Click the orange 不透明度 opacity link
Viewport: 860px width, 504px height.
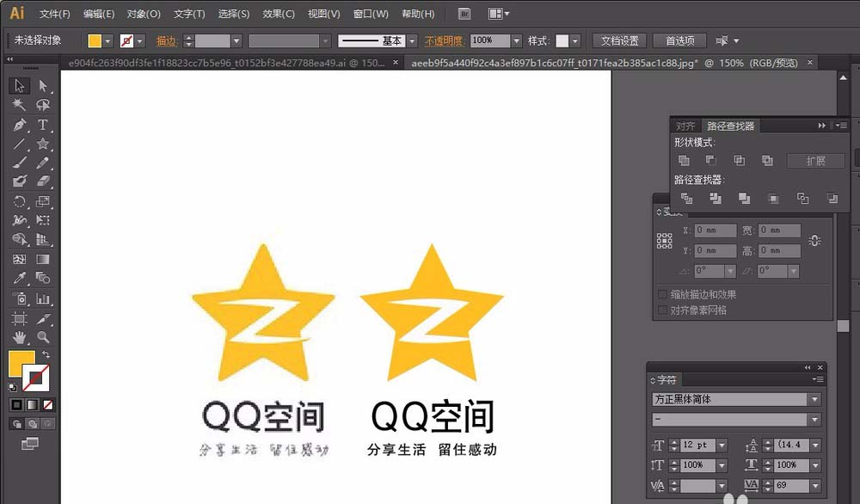(445, 41)
